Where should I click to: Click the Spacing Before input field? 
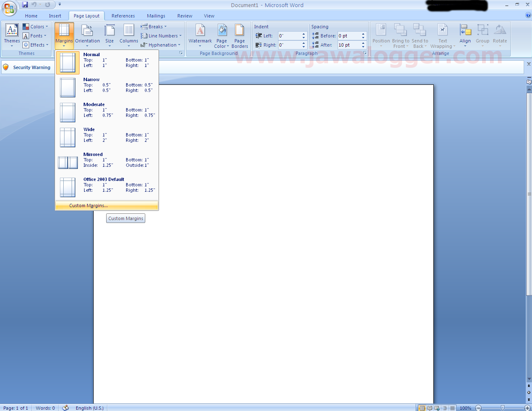349,36
